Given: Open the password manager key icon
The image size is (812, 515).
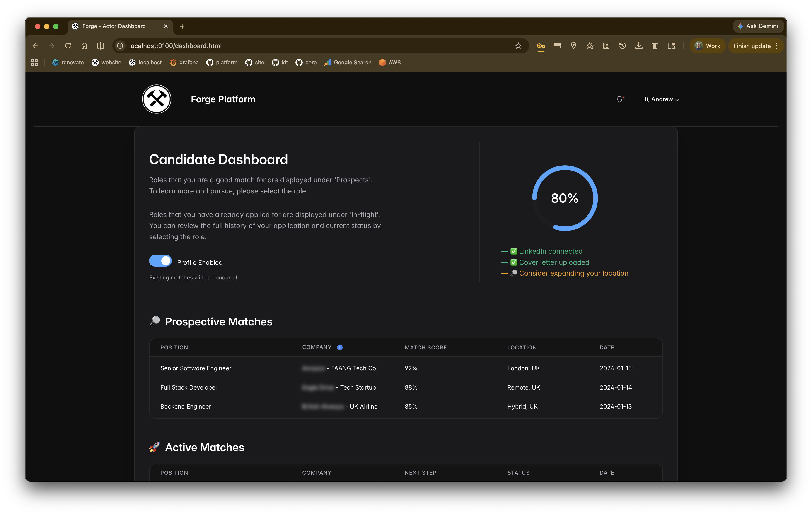Looking at the screenshot, I should coord(541,46).
